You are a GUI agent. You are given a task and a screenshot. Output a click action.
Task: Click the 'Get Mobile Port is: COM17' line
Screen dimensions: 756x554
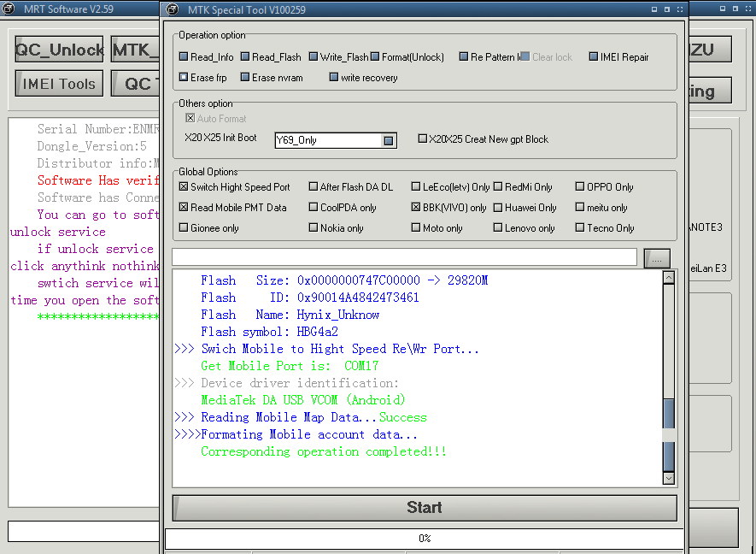click(x=290, y=366)
